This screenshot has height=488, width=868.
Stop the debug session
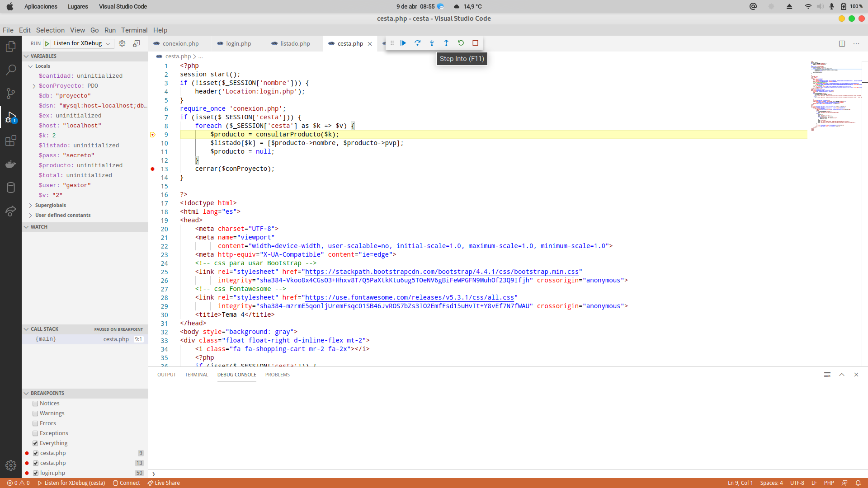click(x=475, y=43)
